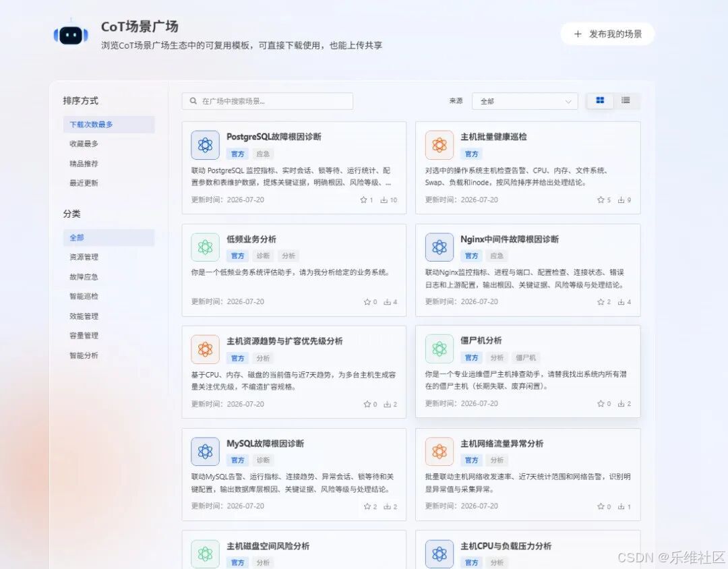Click the 来源 dropdown chevron arrow
Viewport: 728px width, 569px height.
tap(568, 101)
